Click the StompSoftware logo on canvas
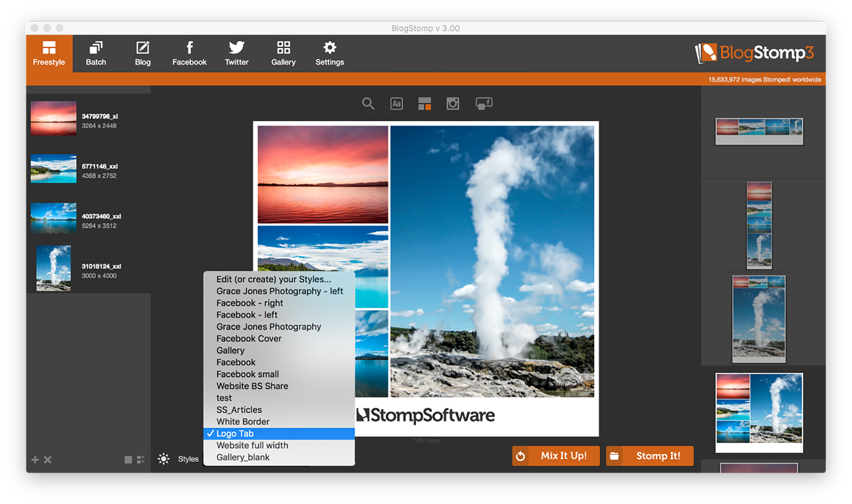The image size is (852, 504). coord(426,415)
